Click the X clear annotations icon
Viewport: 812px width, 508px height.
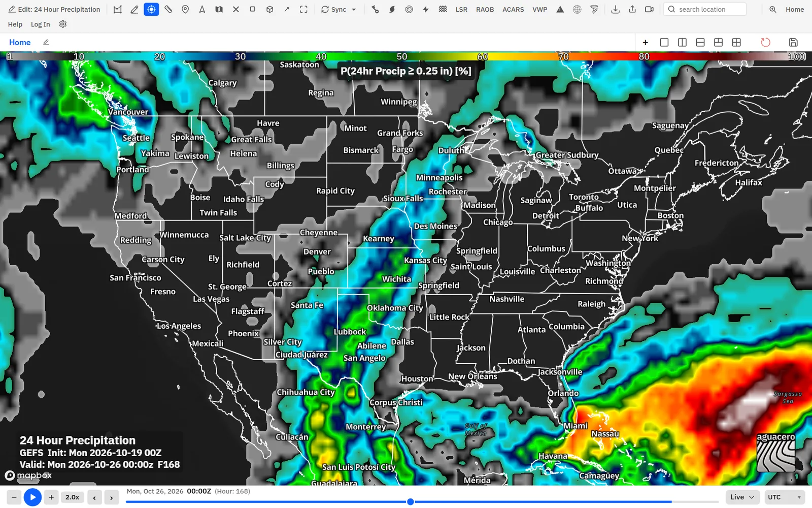[236, 9]
